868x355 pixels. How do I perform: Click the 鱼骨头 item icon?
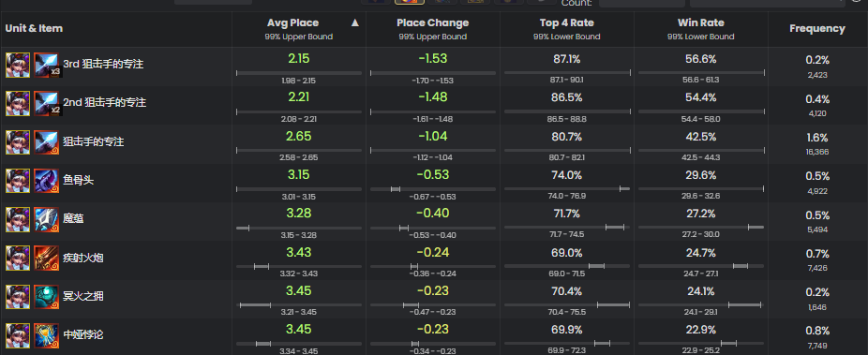pos(47,180)
